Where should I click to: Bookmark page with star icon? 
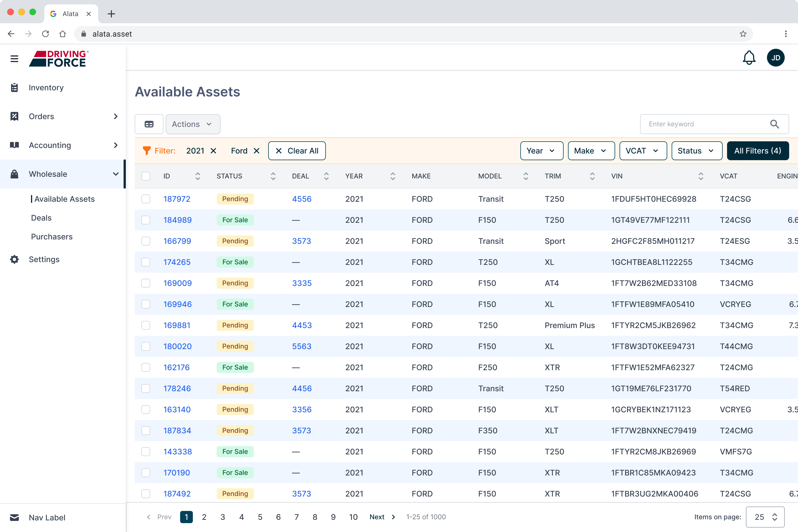pos(743,34)
